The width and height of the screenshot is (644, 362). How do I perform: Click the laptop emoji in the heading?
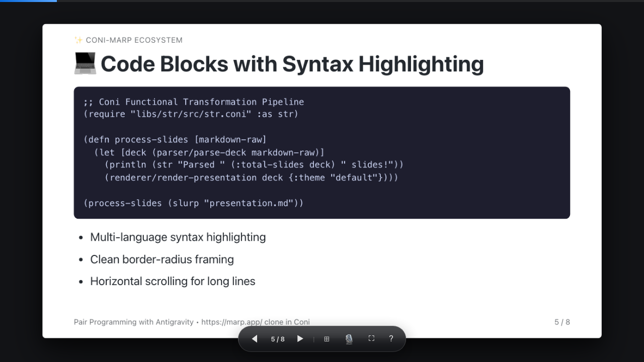click(85, 64)
